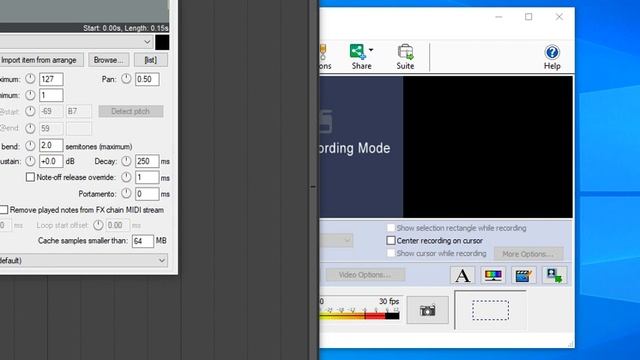
Task: Enable Note-off release override checkbox
Action: pyautogui.click(x=30, y=177)
